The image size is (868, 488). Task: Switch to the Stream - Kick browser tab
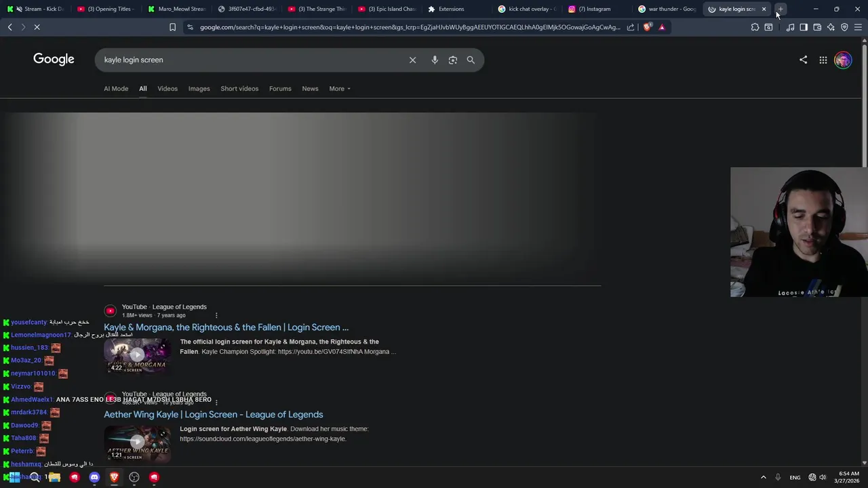[35, 9]
